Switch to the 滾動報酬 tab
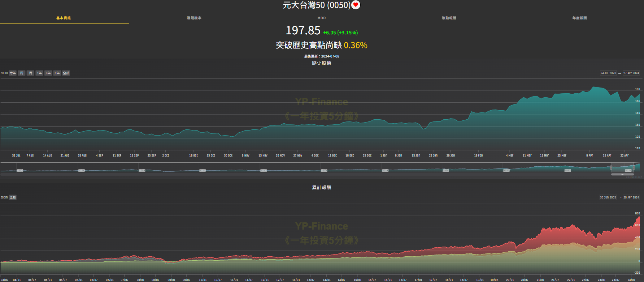Viewport: 644px width, 282px height. coord(449,18)
